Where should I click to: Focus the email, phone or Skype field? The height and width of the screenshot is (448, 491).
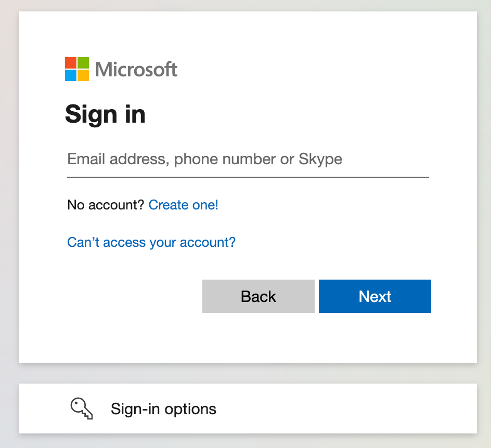[x=248, y=159]
